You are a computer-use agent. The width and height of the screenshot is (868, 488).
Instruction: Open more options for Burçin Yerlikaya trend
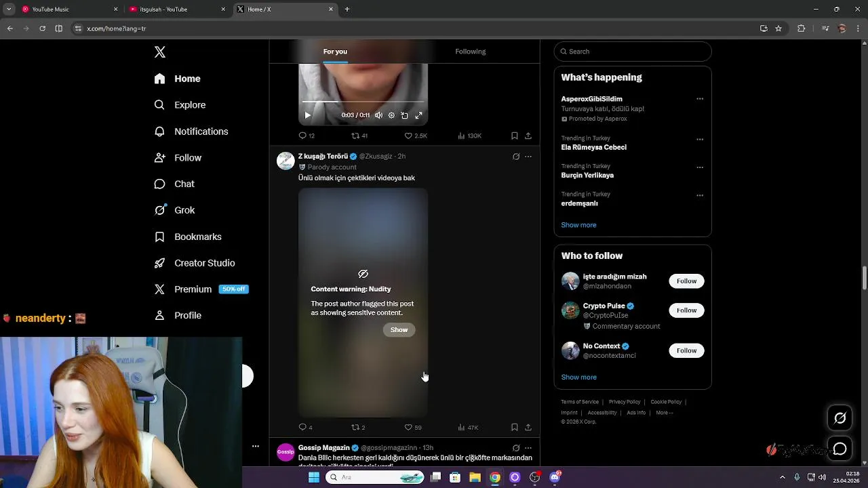coord(700,167)
